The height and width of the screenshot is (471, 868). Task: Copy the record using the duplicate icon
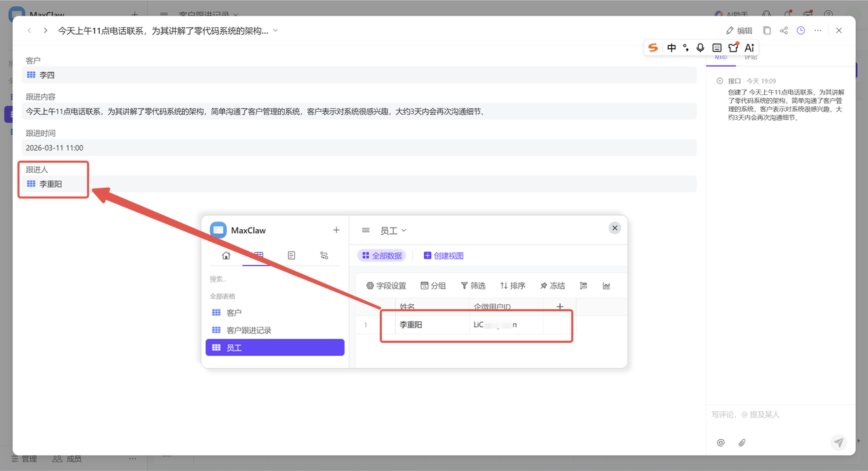767,30
